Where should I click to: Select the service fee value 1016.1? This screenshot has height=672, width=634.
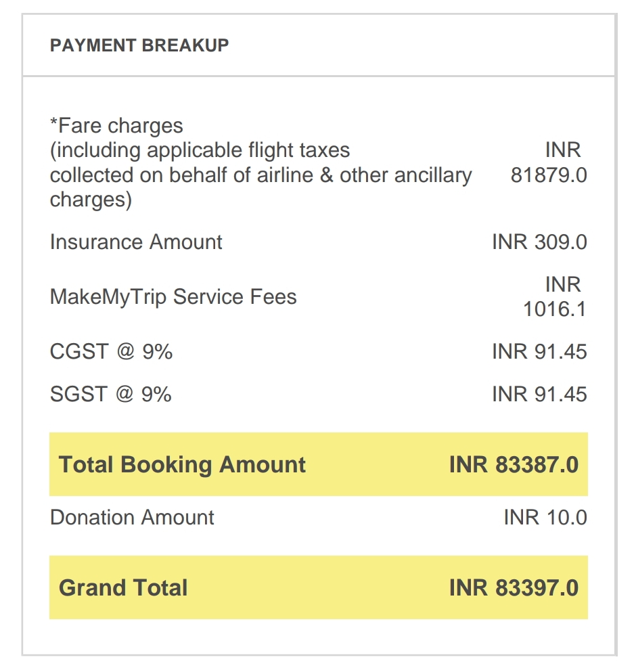tap(554, 309)
